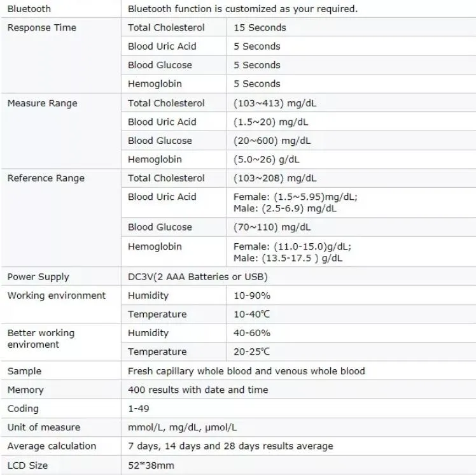The height and width of the screenshot is (475, 476).
Task: Click the (103~413) mg/dL value
Action: point(275,103)
